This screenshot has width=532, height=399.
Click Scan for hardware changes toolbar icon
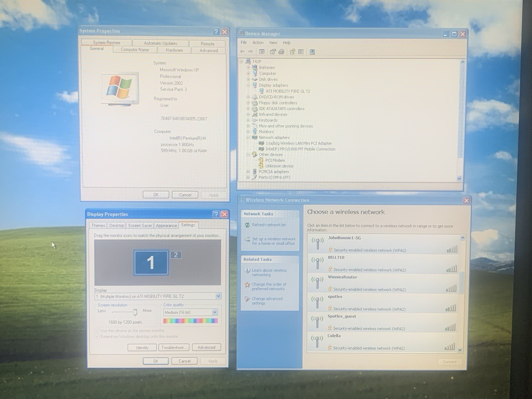point(312,52)
